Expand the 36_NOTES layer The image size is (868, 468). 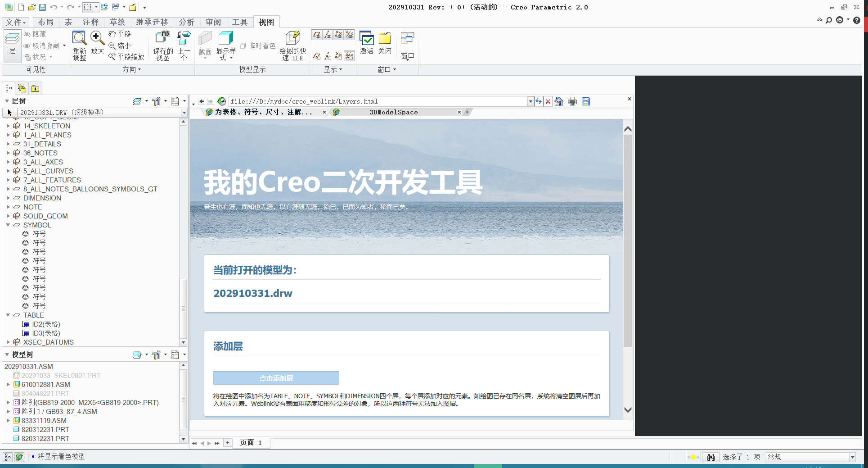pos(8,153)
